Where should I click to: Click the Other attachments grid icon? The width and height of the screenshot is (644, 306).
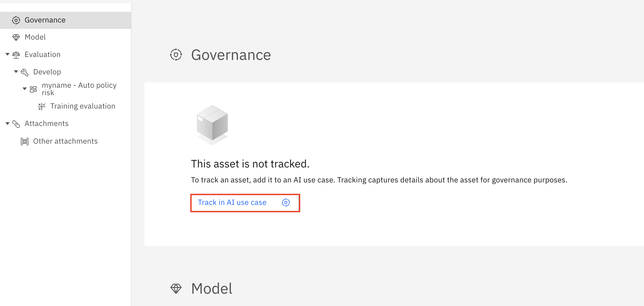(25, 141)
